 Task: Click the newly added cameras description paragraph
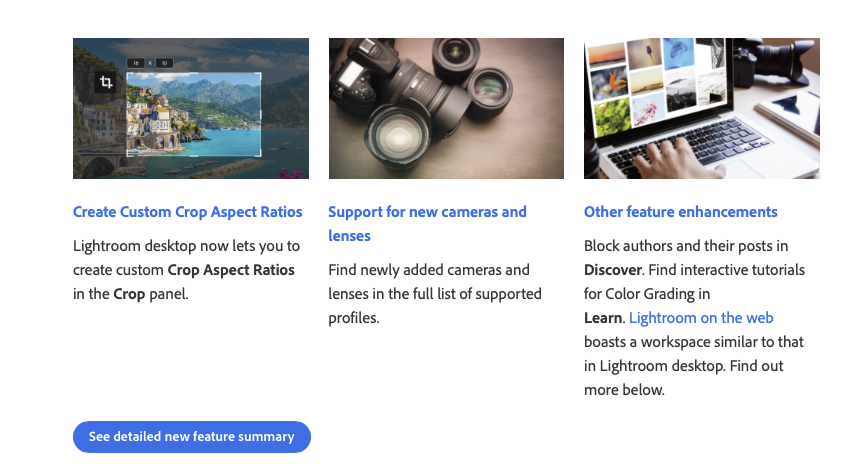click(434, 294)
